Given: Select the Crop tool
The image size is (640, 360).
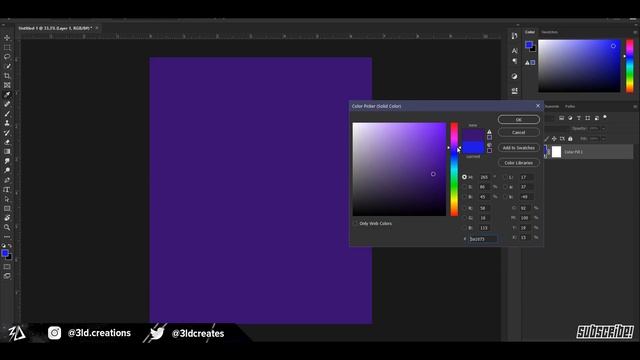Looking at the screenshot, I should tap(7, 76).
